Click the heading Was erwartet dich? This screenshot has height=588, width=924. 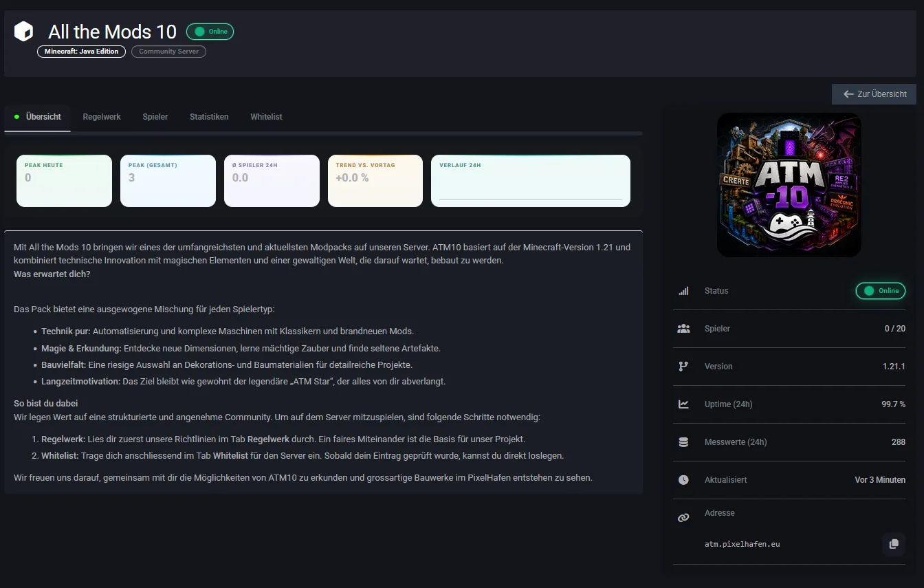(x=52, y=274)
